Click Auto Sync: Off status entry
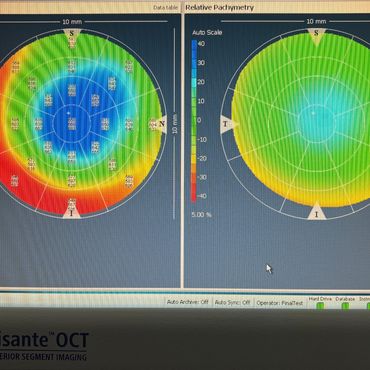This screenshot has height=370, width=370. point(232,302)
